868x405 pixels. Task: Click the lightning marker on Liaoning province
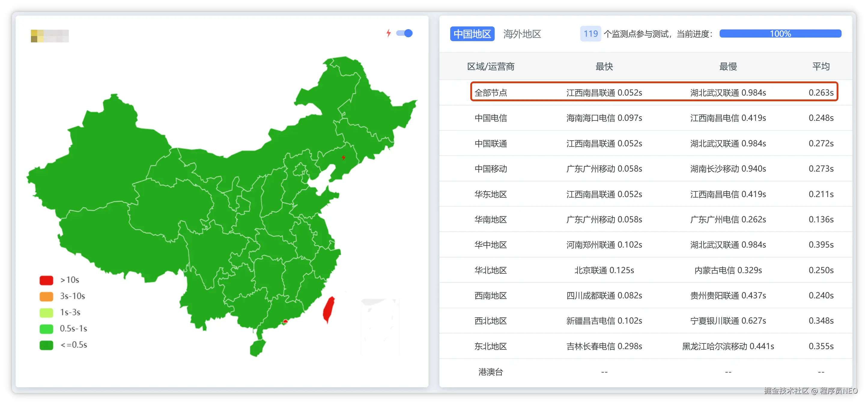click(343, 157)
